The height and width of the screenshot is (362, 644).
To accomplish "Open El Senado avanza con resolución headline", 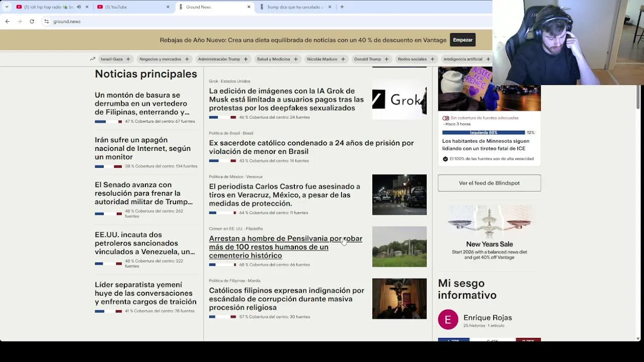I will 143,193.
